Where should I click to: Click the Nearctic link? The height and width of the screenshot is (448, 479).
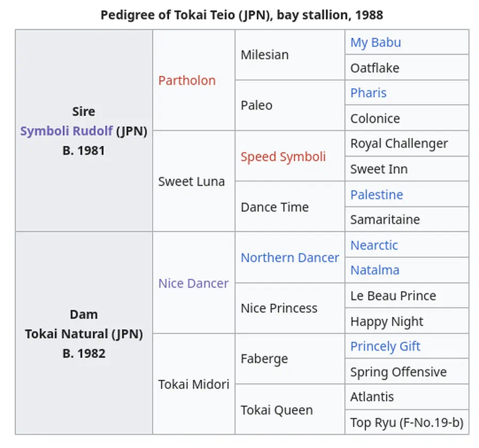pyautogui.click(x=374, y=245)
